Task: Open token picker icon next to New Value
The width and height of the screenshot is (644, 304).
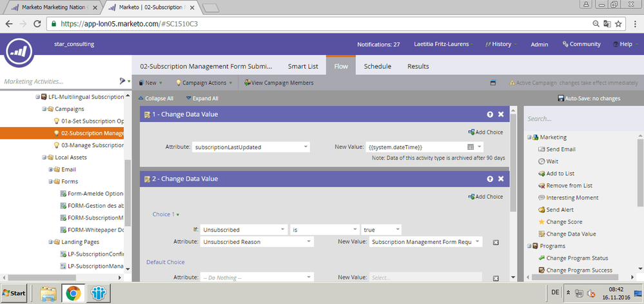Action: [x=471, y=147]
